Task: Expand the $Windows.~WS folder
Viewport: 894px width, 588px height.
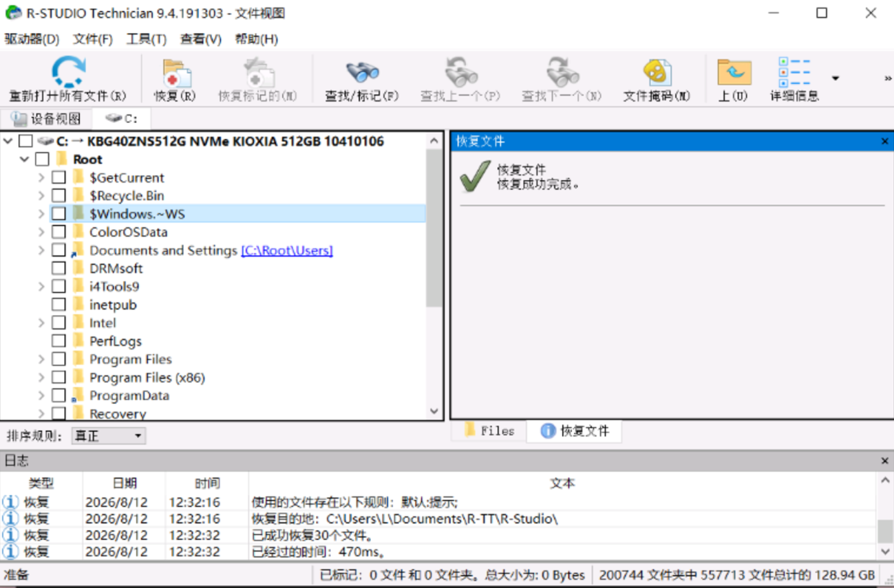Action: (x=41, y=214)
